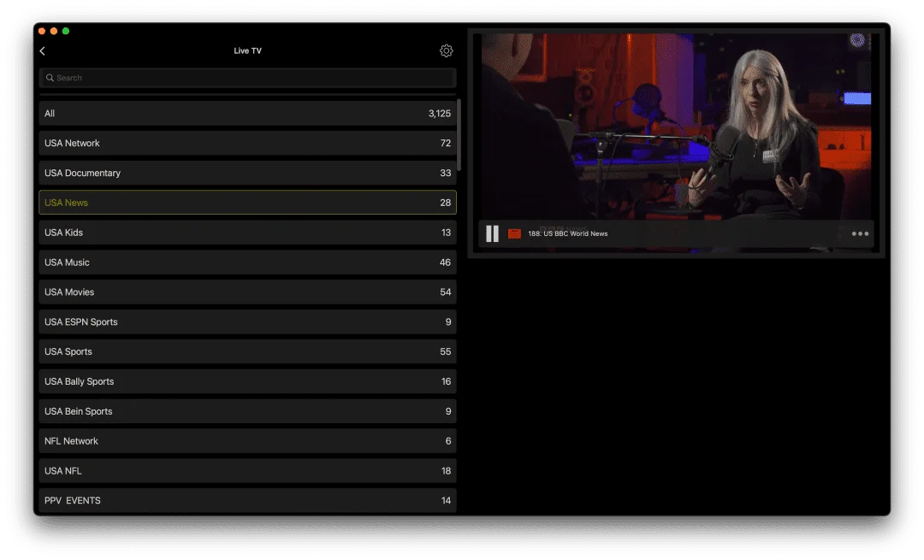Click the magnifier icon in search bar
Viewport: 924px width, 560px height.
click(x=50, y=78)
